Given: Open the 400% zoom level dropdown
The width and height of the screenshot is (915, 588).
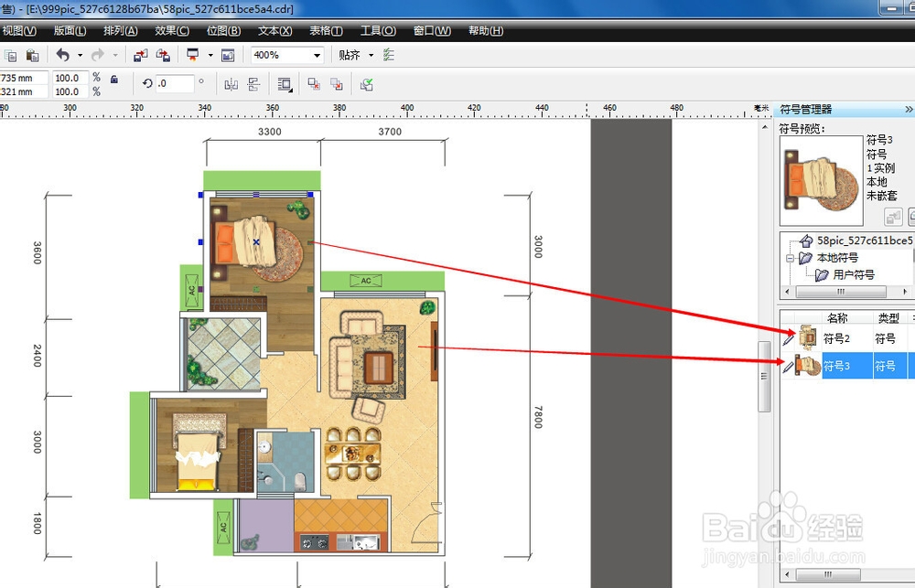Looking at the screenshot, I should [317, 56].
